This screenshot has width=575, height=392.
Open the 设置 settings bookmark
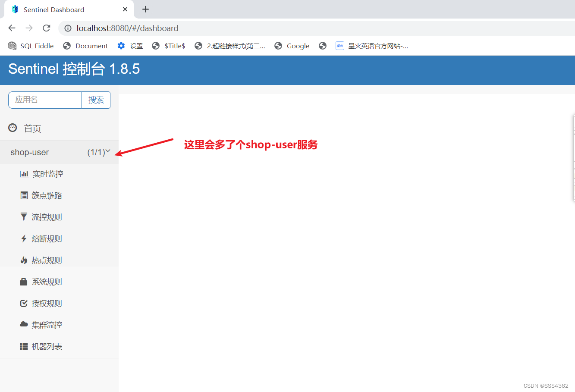tap(130, 46)
